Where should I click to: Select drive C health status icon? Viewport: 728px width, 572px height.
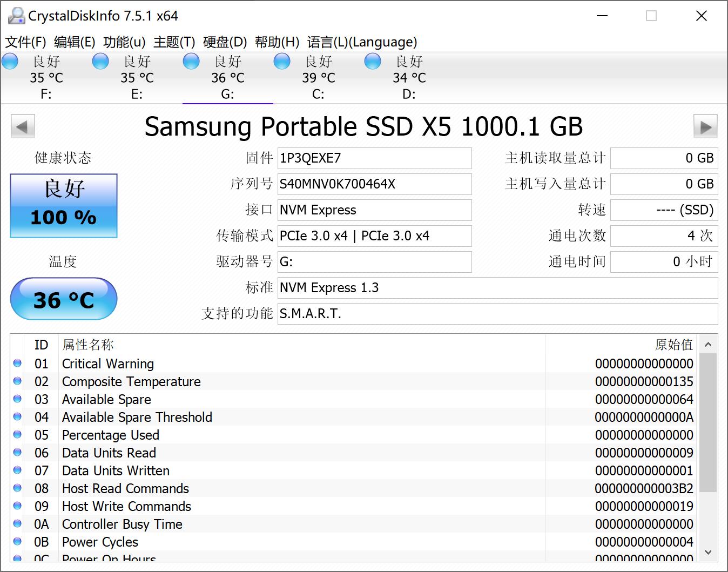click(282, 61)
